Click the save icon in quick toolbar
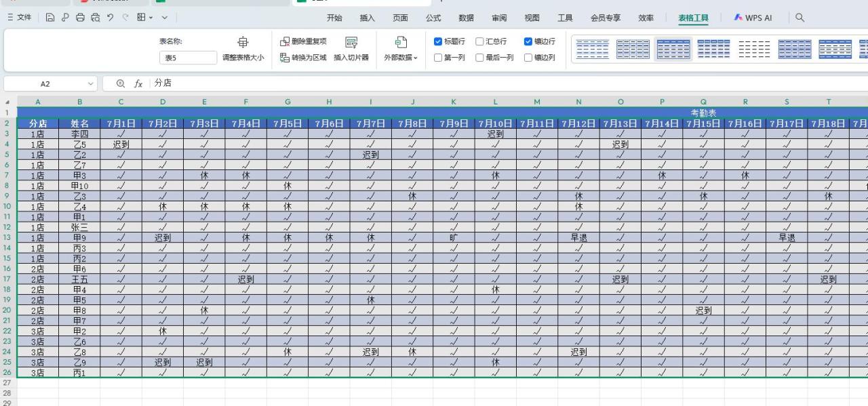This screenshot has width=868, height=406. point(50,18)
